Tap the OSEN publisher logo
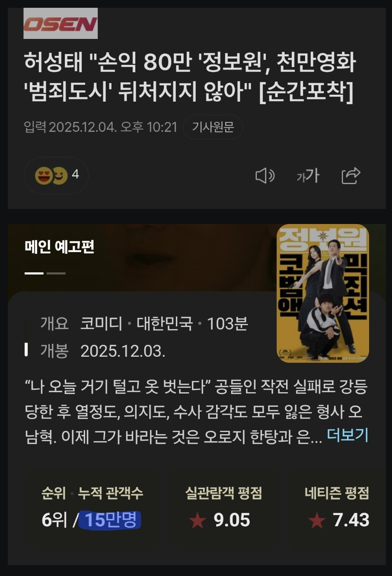Screen dimensions: 392x576 click(61, 23)
